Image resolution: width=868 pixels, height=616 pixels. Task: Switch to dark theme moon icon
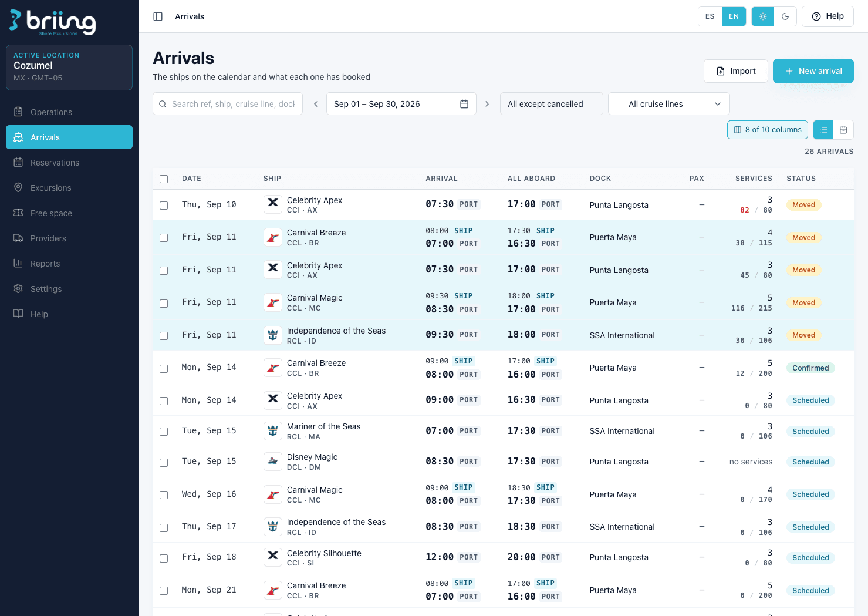tap(785, 16)
